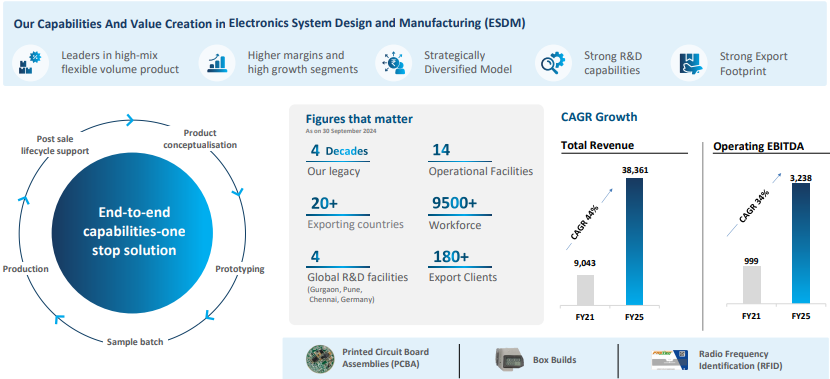Click the 'Radio Frequency Identification (RFID)' text
This screenshot has width=830, height=379.
click(741, 359)
